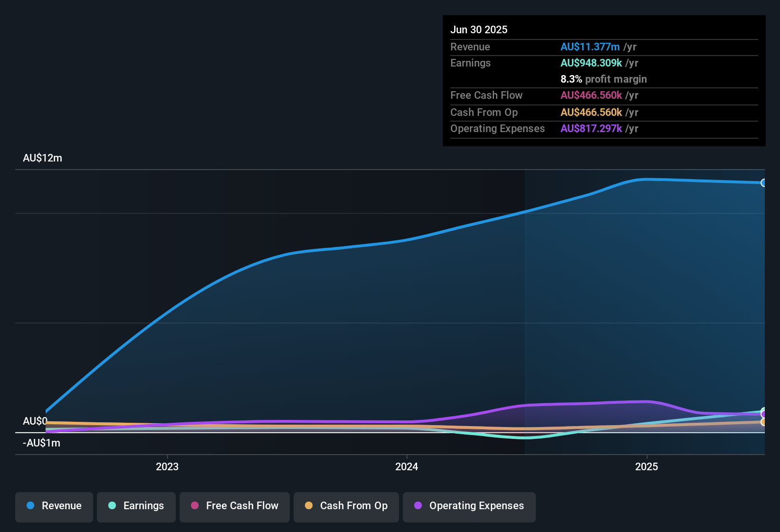Toggle the Cash From Op legend button
Viewport: 780px width, 532px height.
coord(346,507)
